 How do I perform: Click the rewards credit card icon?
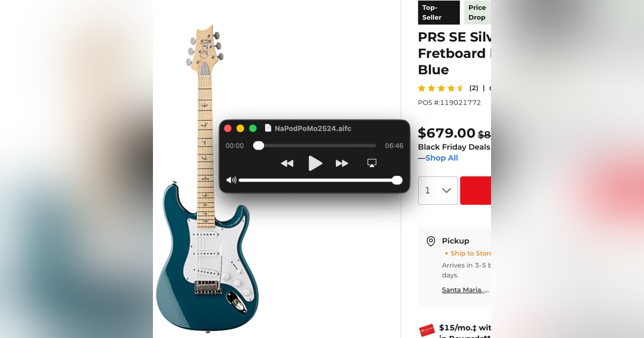tap(427, 330)
